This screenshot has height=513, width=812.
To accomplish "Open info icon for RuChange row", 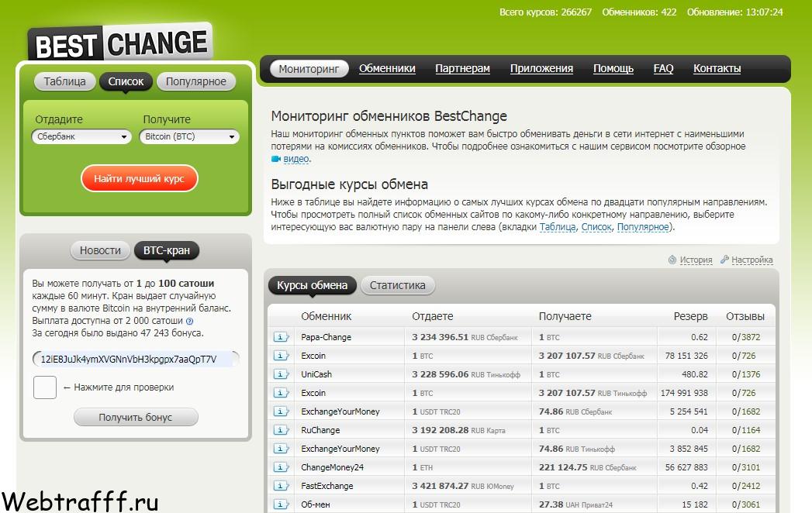I will point(281,430).
